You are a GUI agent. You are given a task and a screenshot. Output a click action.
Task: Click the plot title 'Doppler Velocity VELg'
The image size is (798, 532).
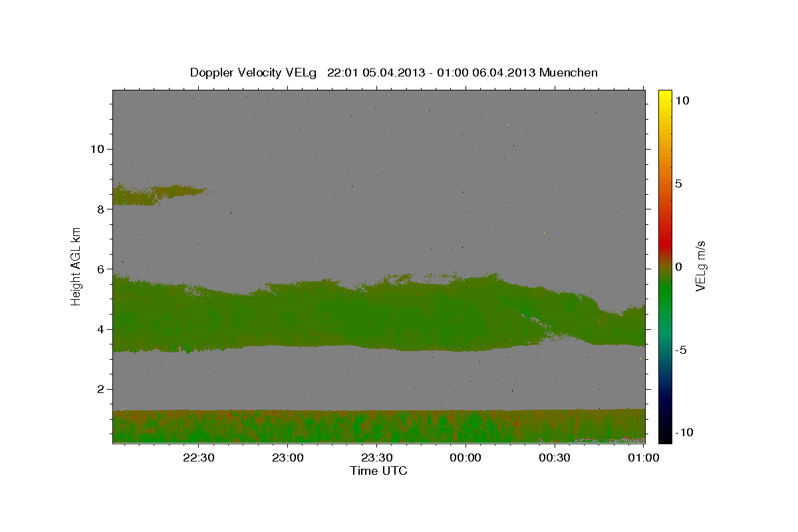coord(253,72)
